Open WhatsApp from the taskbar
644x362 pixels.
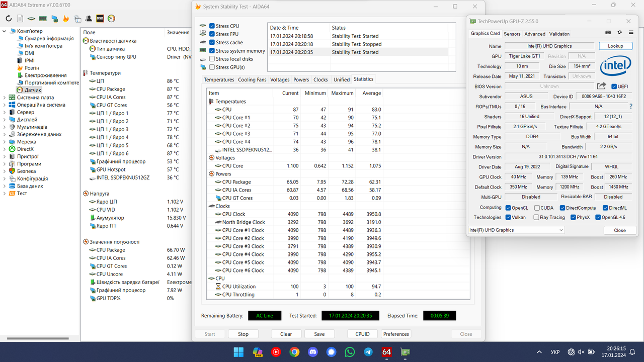(350, 352)
